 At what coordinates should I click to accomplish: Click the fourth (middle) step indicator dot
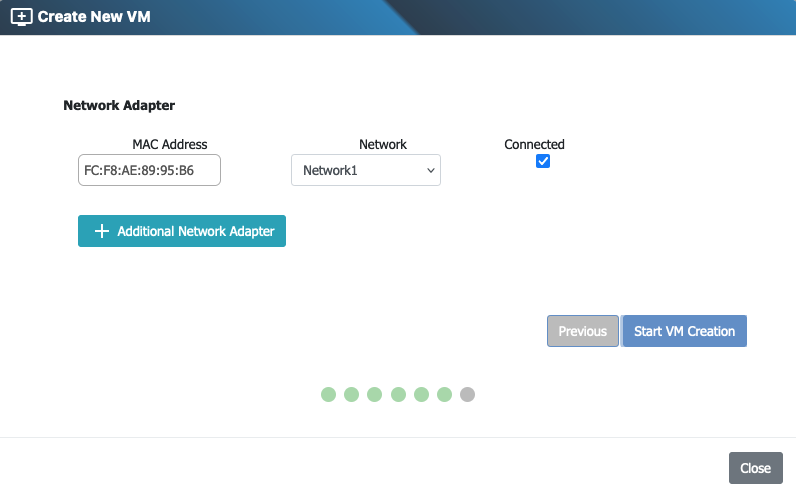coord(398,394)
